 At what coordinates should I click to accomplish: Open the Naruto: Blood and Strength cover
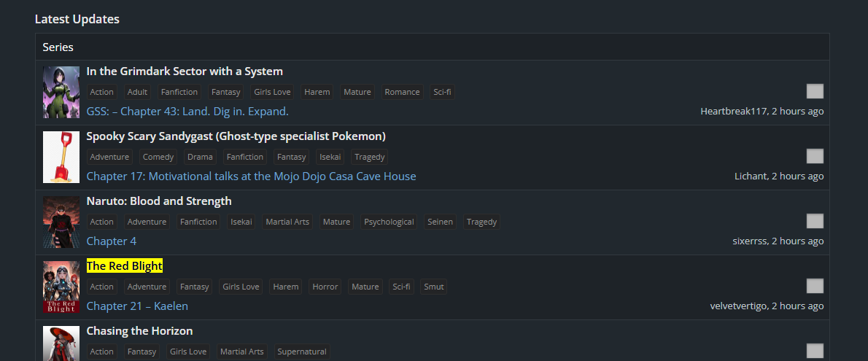(61, 222)
